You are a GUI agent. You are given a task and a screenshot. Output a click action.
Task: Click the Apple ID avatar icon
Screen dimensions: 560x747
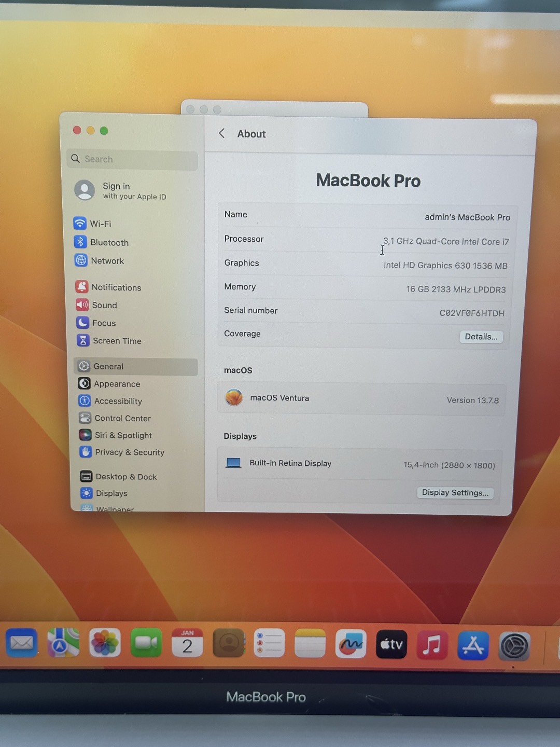[85, 190]
